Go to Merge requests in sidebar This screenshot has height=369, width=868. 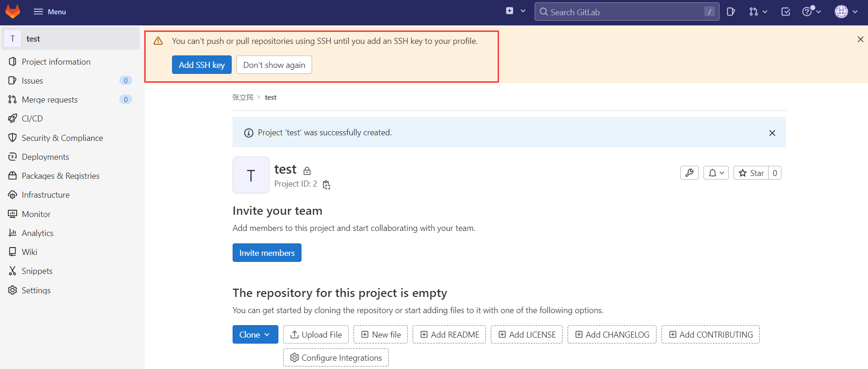point(71,100)
